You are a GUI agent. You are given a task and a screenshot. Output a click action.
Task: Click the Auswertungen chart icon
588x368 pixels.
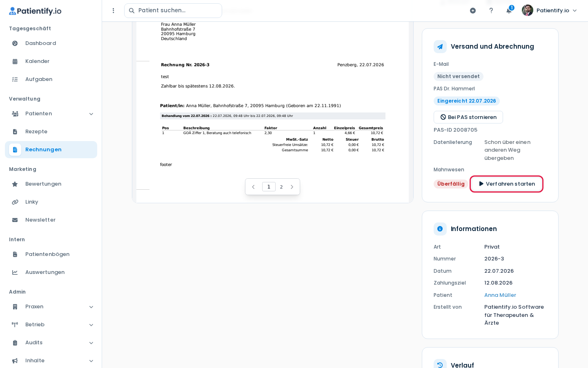click(x=15, y=272)
